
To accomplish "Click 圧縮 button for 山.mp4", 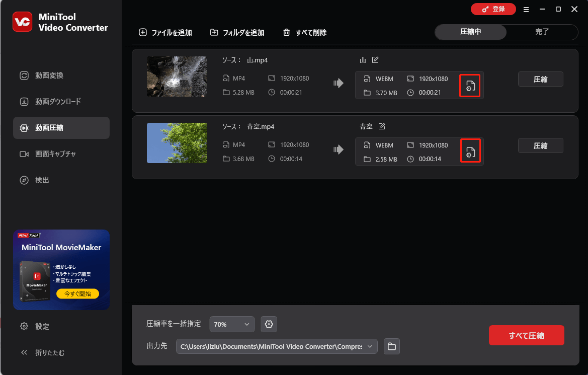I will tap(540, 79).
